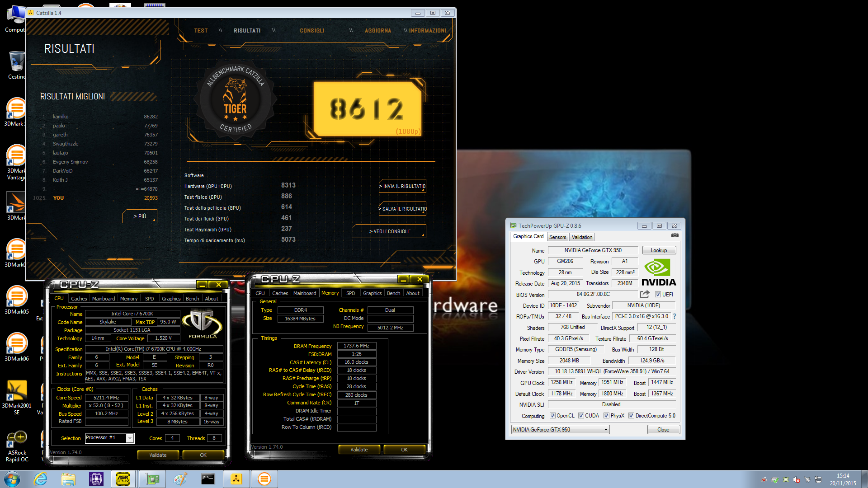The height and width of the screenshot is (488, 868).
Task: Click VEDI I CONSIGLI button
Action: click(389, 231)
